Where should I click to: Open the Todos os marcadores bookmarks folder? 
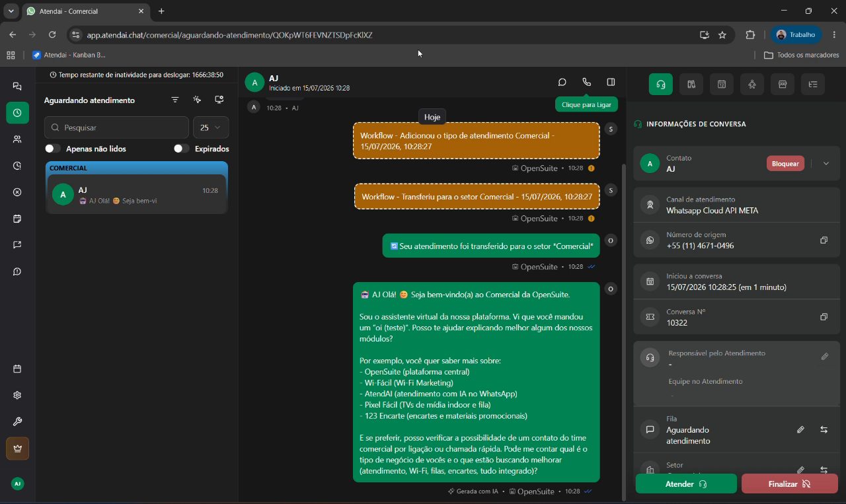[802, 55]
